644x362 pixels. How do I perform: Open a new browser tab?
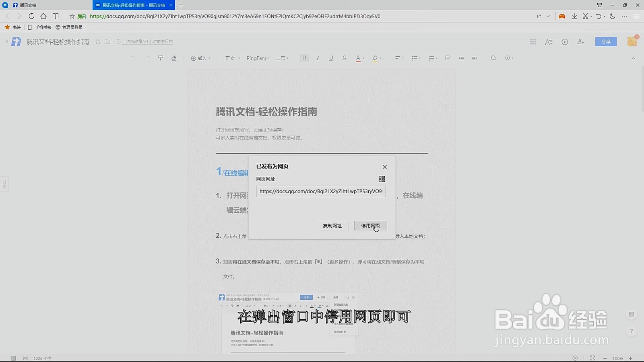(181, 5)
